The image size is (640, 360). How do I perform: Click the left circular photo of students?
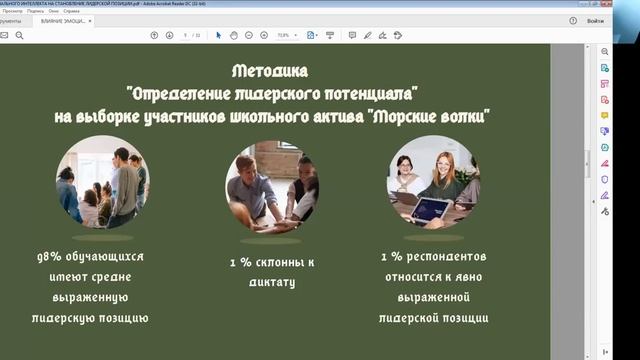pos(103,182)
